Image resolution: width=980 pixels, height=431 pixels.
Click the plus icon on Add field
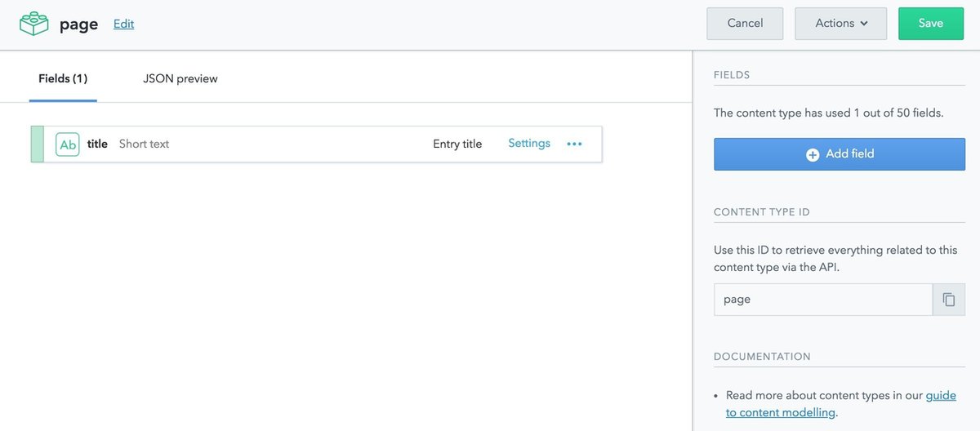[x=813, y=154]
